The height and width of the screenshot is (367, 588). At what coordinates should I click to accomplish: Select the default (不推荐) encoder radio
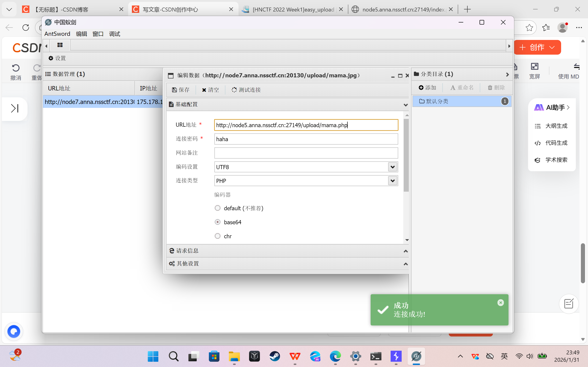[217, 208]
